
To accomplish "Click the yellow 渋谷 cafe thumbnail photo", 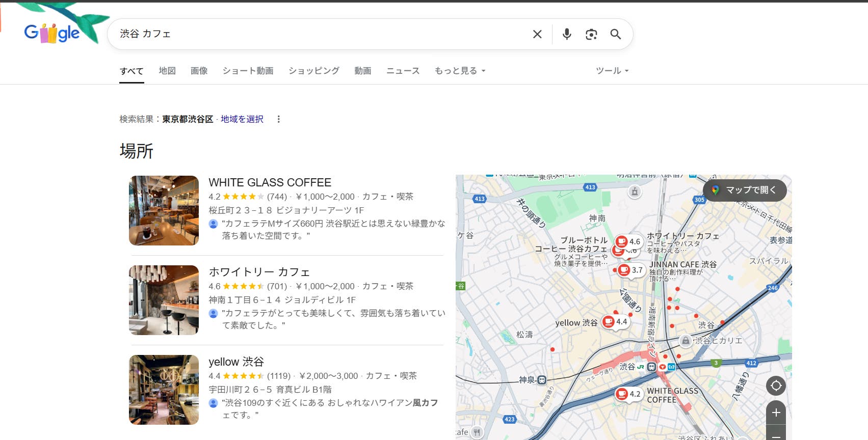I will pyautogui.click(x=164, y=390).
